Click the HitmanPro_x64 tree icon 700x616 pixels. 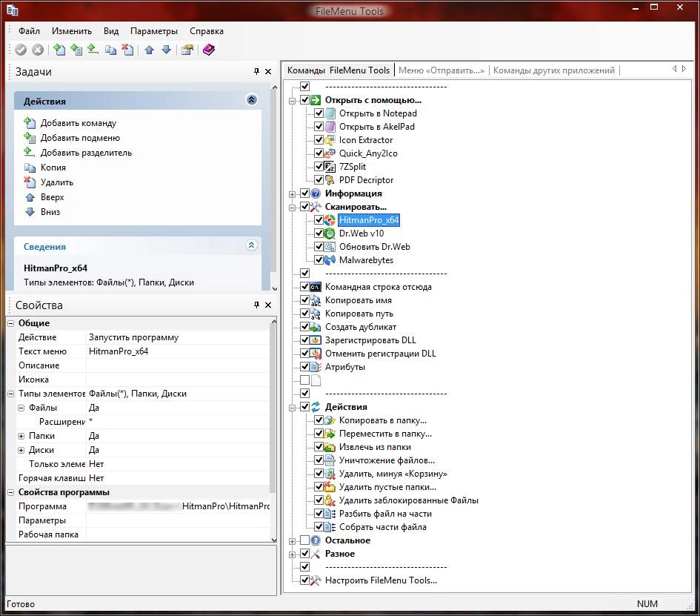click(x=330, y=219)
